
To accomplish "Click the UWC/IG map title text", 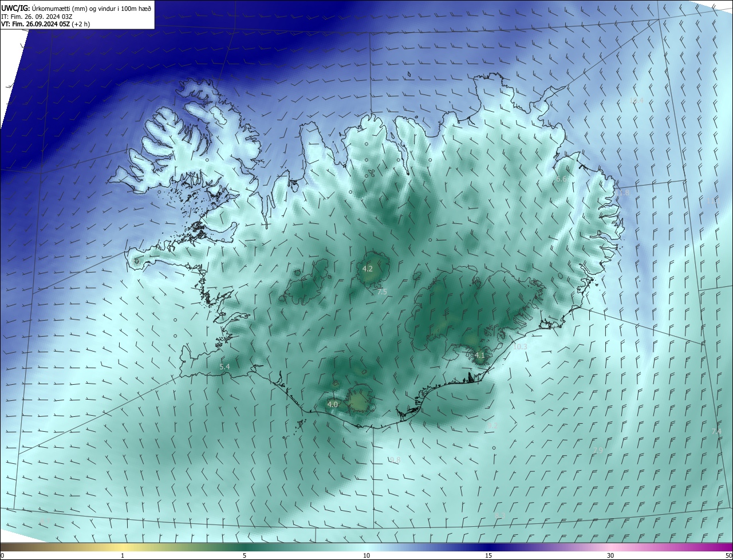I will 76,8.
